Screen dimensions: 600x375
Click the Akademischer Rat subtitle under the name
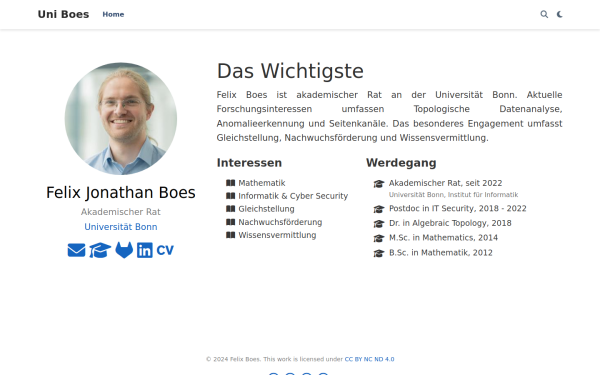[121, 212]
